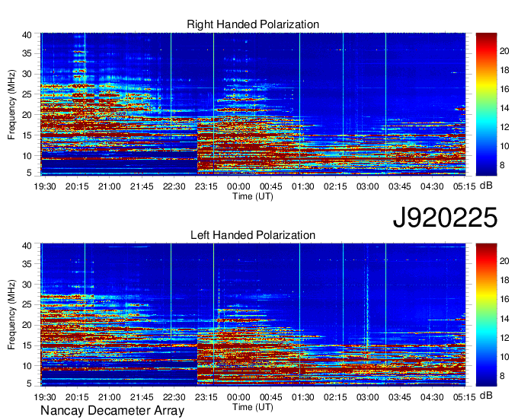Click 'Time (UT)' label under top plot

point(253,196)
